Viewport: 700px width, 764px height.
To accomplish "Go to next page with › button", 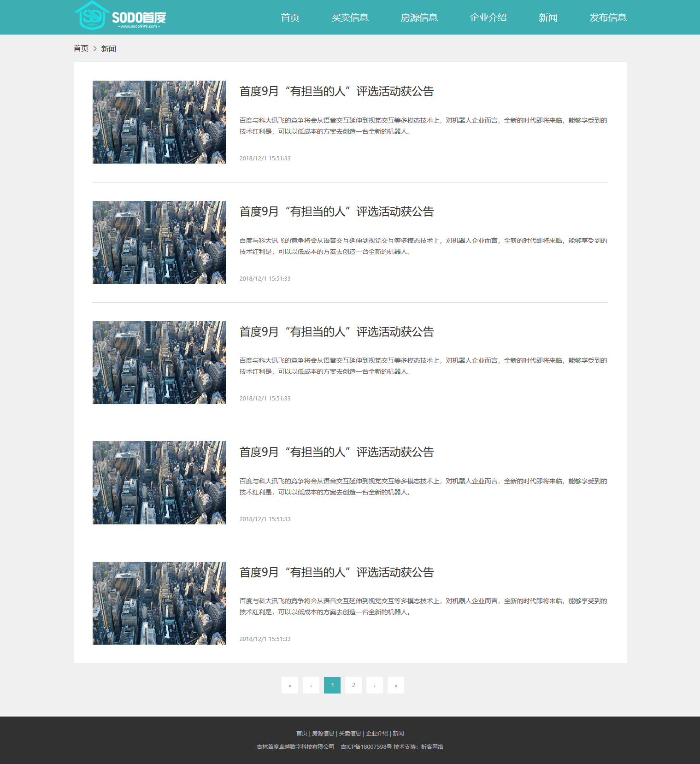I will (x=375, y=685).
